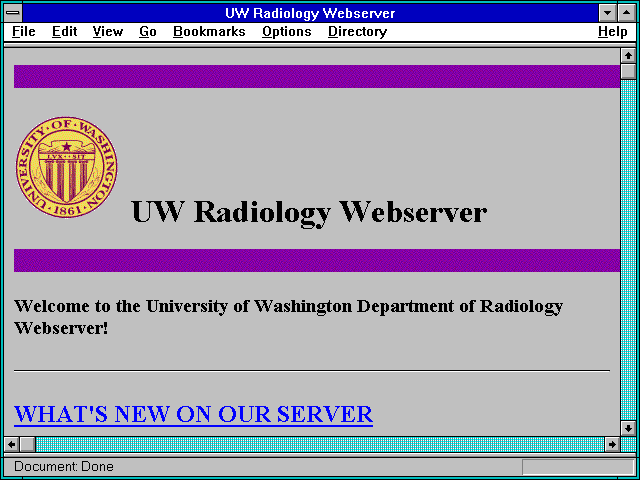
Task: Open the View menu
Action: 108,32
